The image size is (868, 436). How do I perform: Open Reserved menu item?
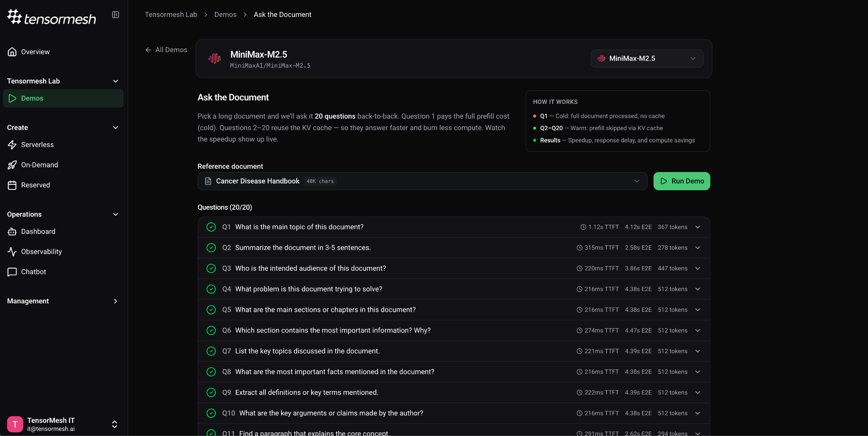click(x=36, y=185)
